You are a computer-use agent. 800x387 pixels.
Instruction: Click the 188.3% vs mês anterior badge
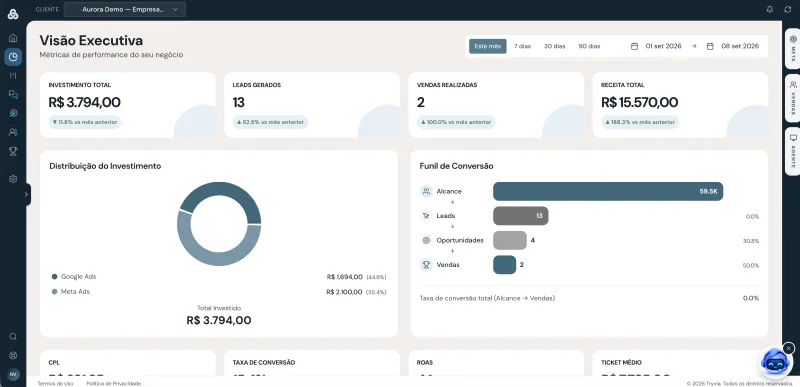(x=640, y=122)
